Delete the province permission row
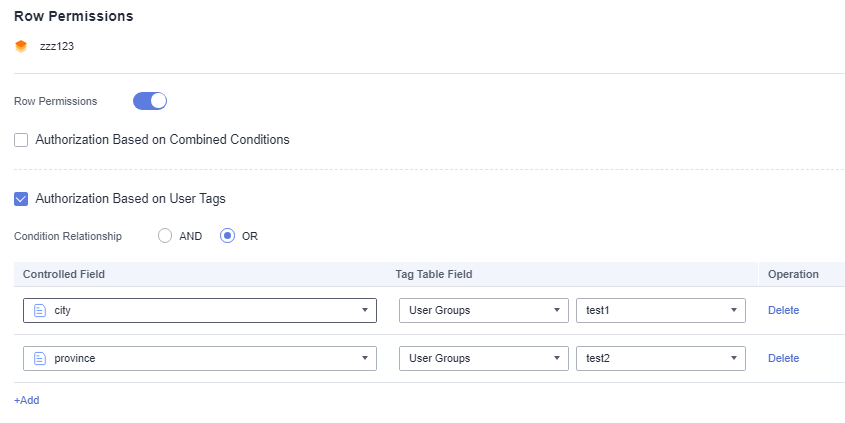845x423 pixels. (783, 358)
